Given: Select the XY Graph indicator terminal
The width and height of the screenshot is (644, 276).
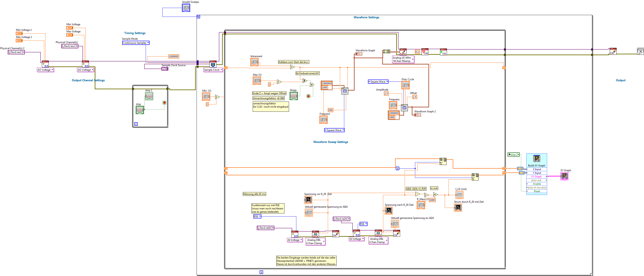Looking at the screenshot, I should 564,176.
